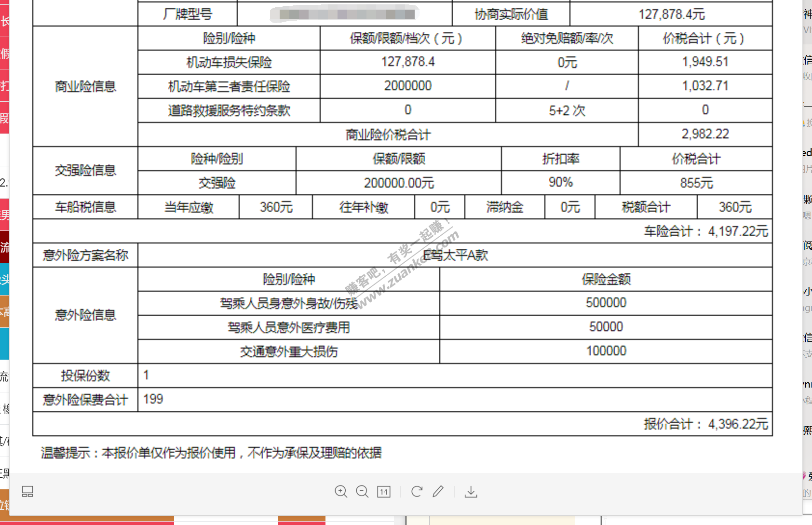Select the 100000 insured amount
This screenshot has height=525, width=812.
[606, 351]
